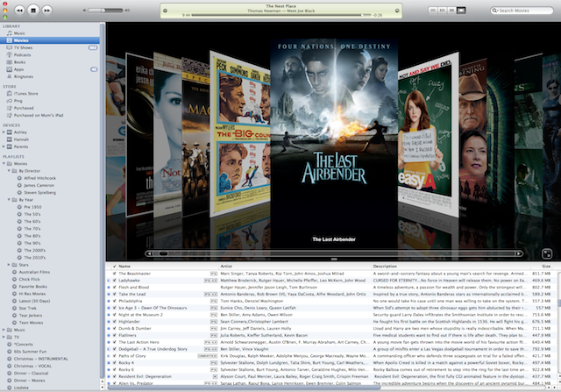The image size is (561, 392).
Task: Collapse the Movies playlist folder
Action: pos(4,164)
